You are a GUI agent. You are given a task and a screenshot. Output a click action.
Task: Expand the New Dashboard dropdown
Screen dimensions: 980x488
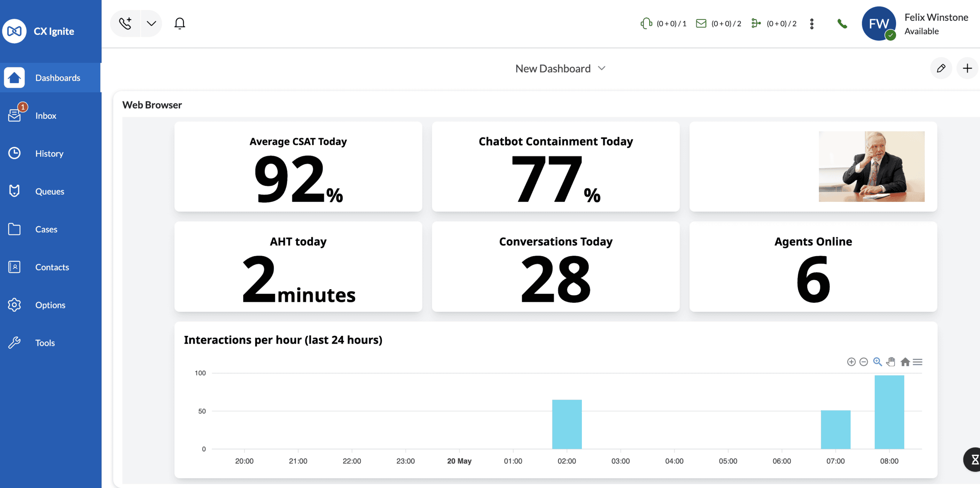pyautogui.click(x=560, y=69)
